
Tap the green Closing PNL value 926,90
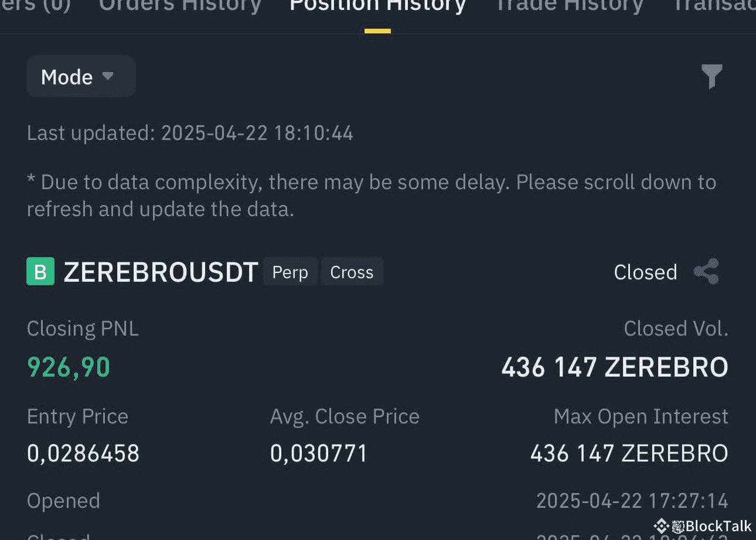(69, 368)
